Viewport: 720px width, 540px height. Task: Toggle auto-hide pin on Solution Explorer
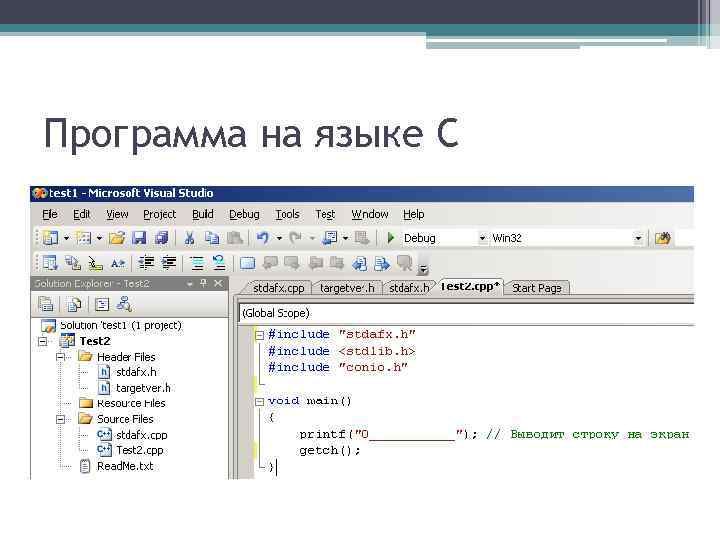pos(203,283)
